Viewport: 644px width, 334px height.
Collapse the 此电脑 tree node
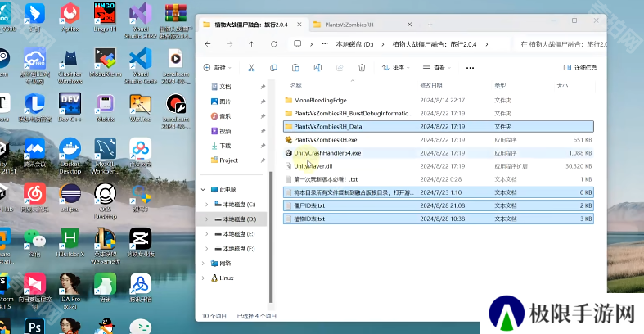203,190
